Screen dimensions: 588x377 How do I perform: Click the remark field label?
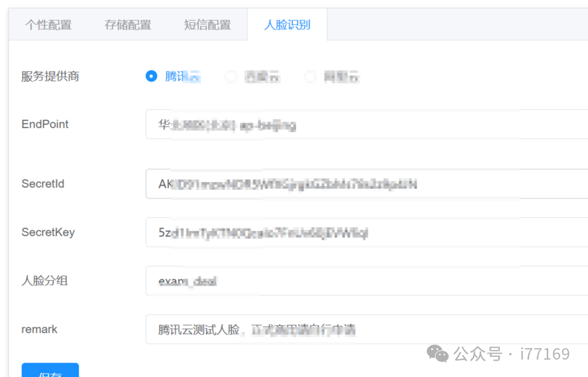tap(39, 329)
